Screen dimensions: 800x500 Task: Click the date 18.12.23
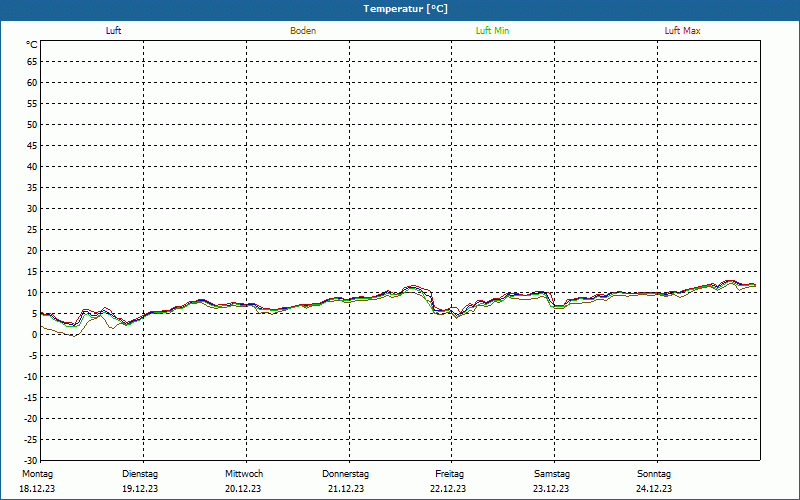(x=37, y=489)
